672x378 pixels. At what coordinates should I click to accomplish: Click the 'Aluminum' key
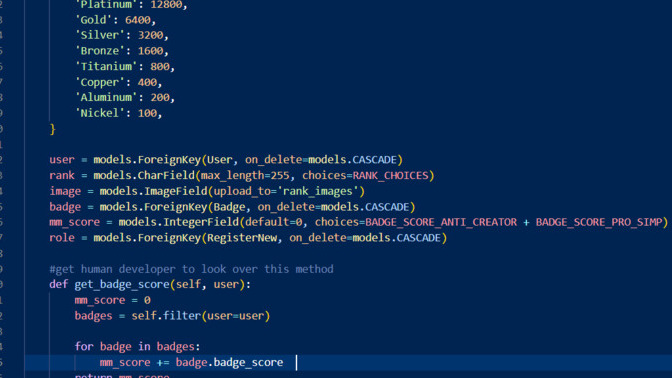106,97
